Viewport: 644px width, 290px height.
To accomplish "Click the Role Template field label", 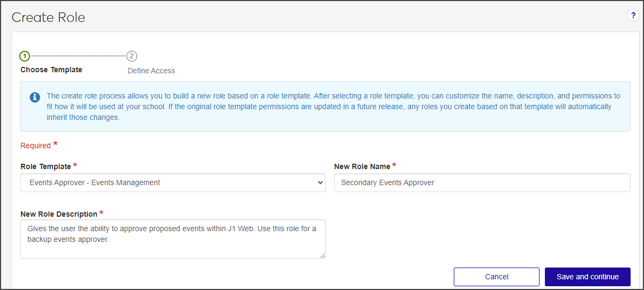I will coord(46,166).
